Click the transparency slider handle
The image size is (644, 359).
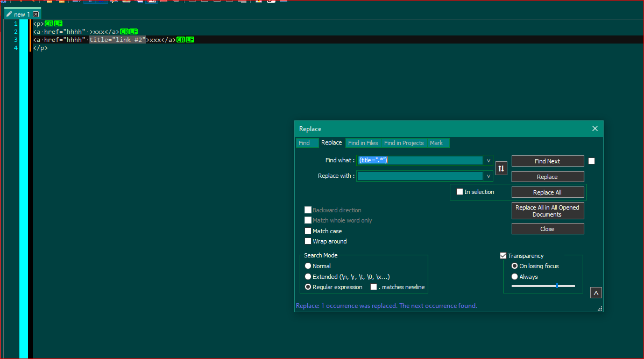(x=556, y=285)
